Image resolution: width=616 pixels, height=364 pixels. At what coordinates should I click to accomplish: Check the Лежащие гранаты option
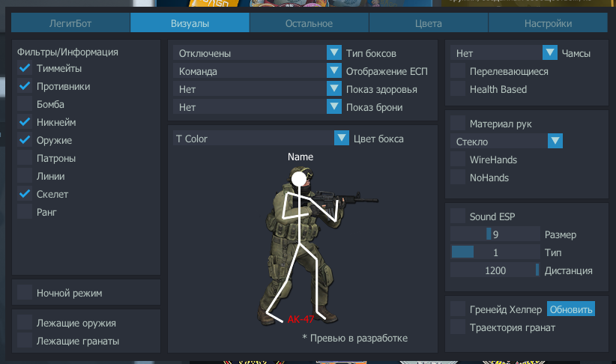[x=25, y=341]
